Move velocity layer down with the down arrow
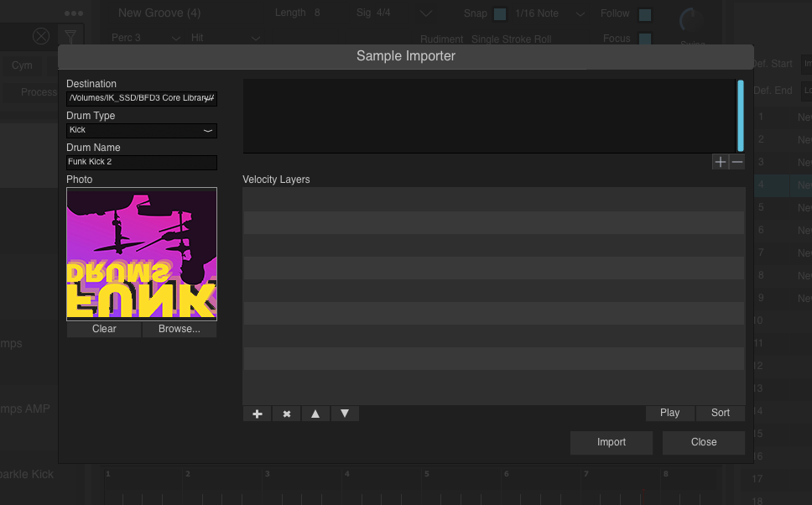This screenshot has width=812, height=505. (345, 414)
